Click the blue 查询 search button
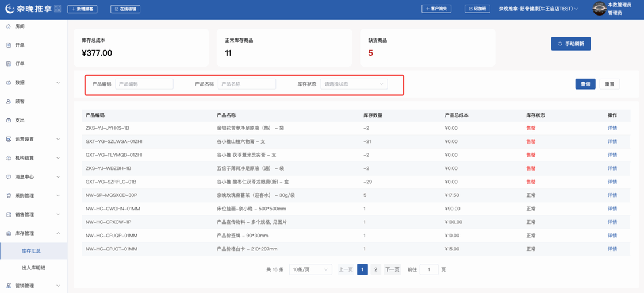This screenshot has height=293, width=644. click(585, 84)
